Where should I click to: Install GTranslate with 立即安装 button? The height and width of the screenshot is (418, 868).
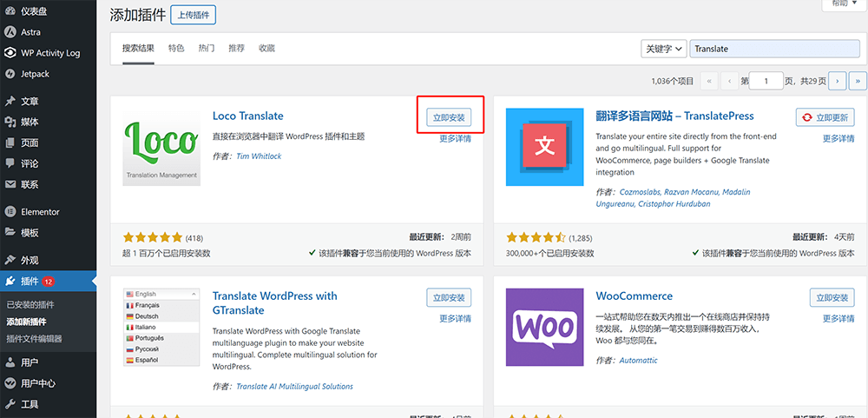[x=449, y=297]
